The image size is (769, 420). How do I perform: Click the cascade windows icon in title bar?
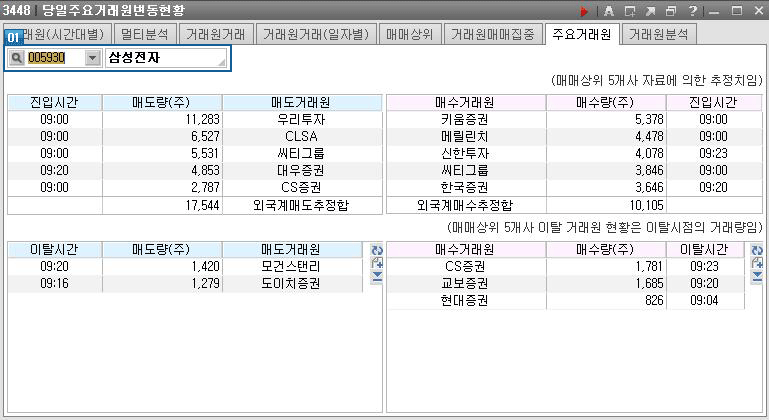[671, 11]
